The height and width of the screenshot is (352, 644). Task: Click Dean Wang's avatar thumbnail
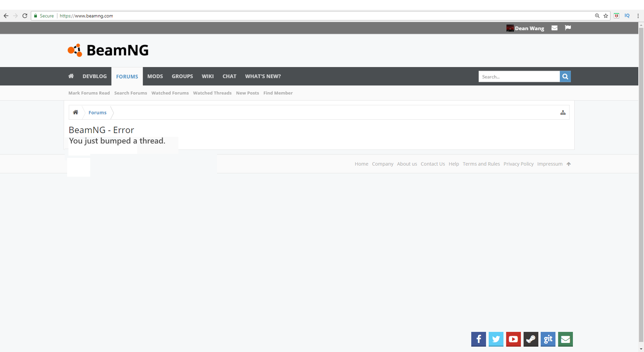point(510,28)
